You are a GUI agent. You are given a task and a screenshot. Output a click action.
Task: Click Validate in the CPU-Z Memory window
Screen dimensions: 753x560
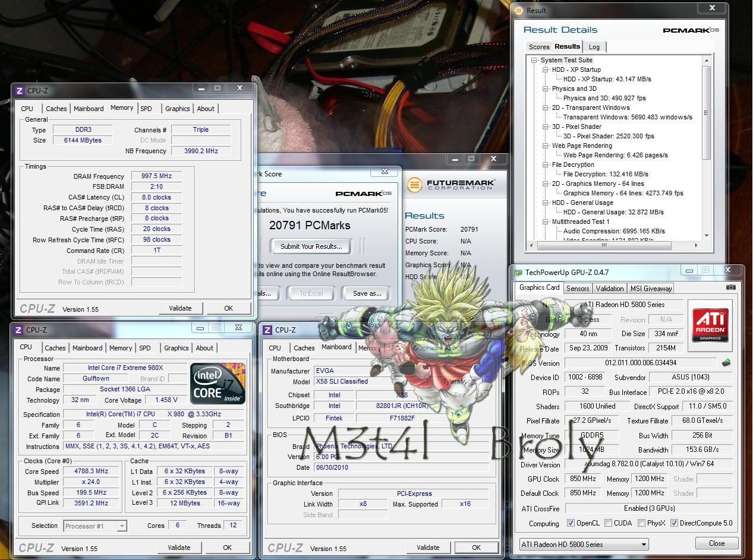pyautogui.click(x=180, y=308)
